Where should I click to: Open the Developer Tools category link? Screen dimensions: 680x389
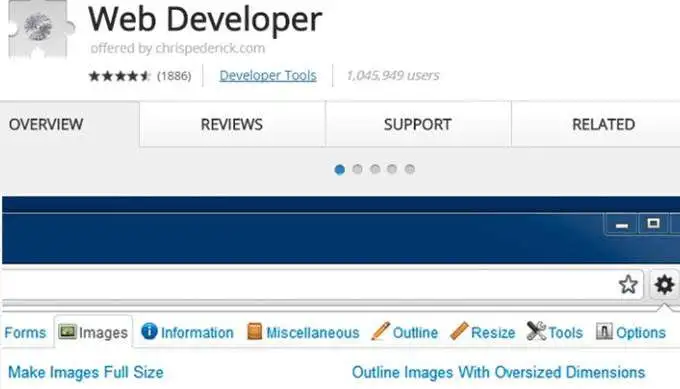pos(268,75)
